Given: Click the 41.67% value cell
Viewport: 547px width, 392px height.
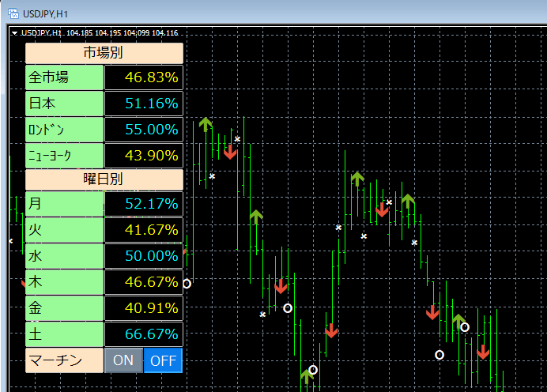Looking at the screenshot, I should pyautogui.click(x=144, y=230).
